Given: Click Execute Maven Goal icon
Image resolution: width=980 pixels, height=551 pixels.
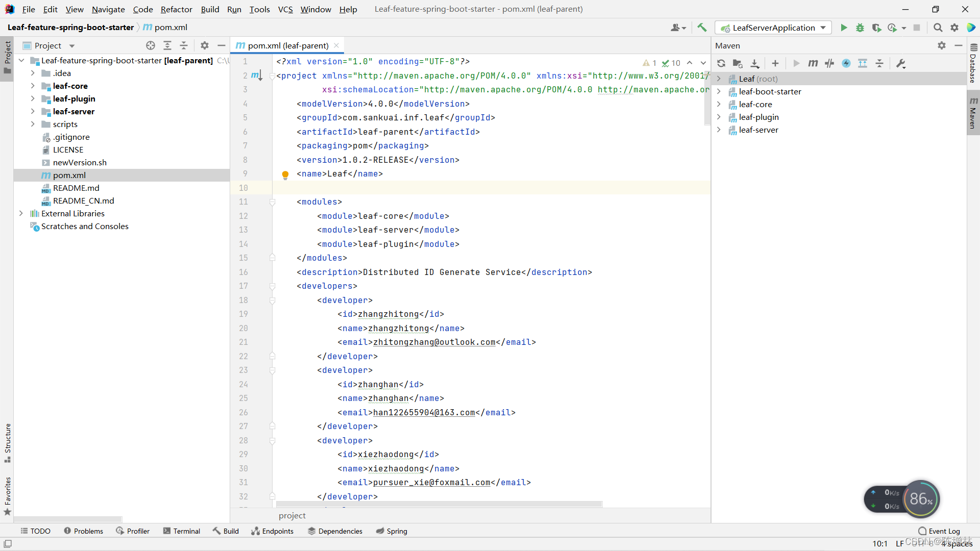Looking at the screenshot, I should click(813, 63).
